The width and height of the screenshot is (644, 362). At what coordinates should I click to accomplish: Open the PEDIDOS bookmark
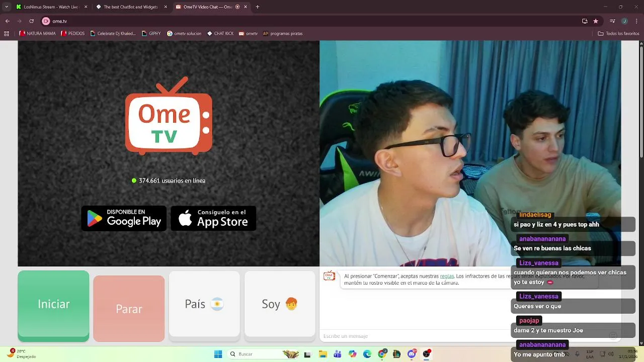click(73, 34)
